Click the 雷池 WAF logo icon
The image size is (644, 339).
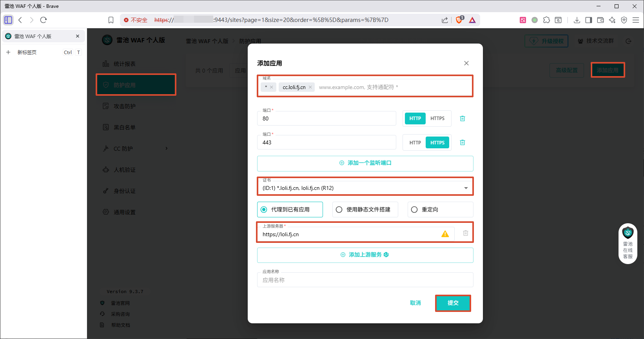(107, 40)
